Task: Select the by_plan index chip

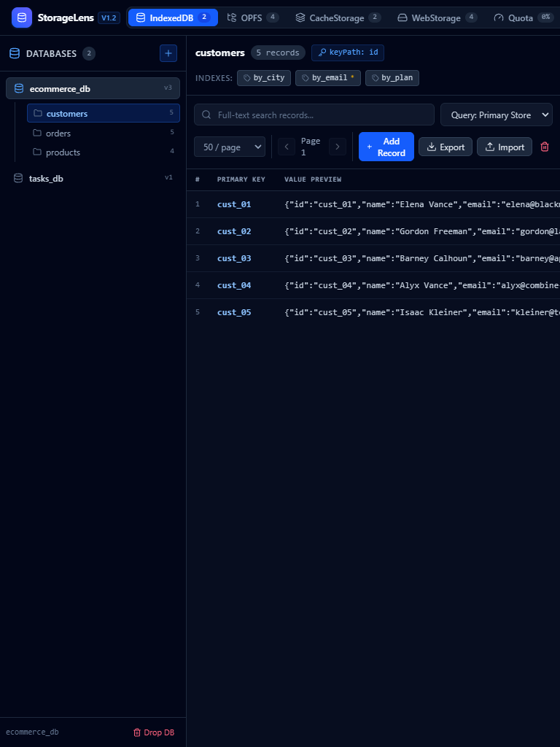Action: pos(392,78)
